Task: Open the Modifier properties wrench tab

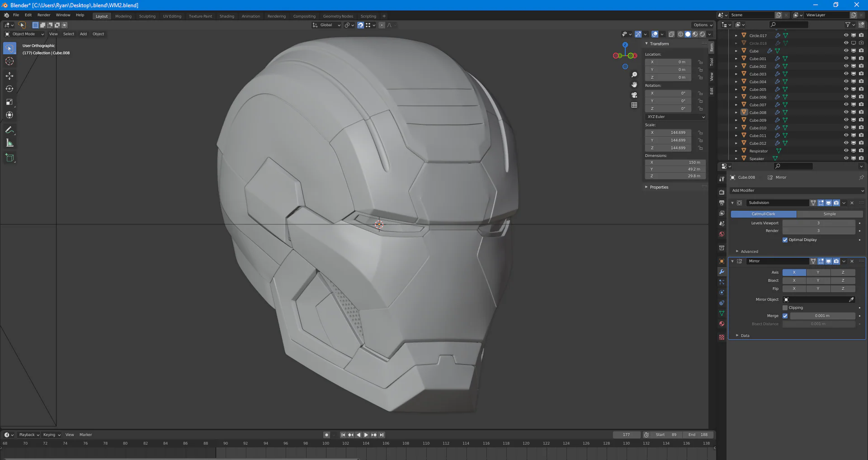Action: pyautogui.click(x=722, y=272)
